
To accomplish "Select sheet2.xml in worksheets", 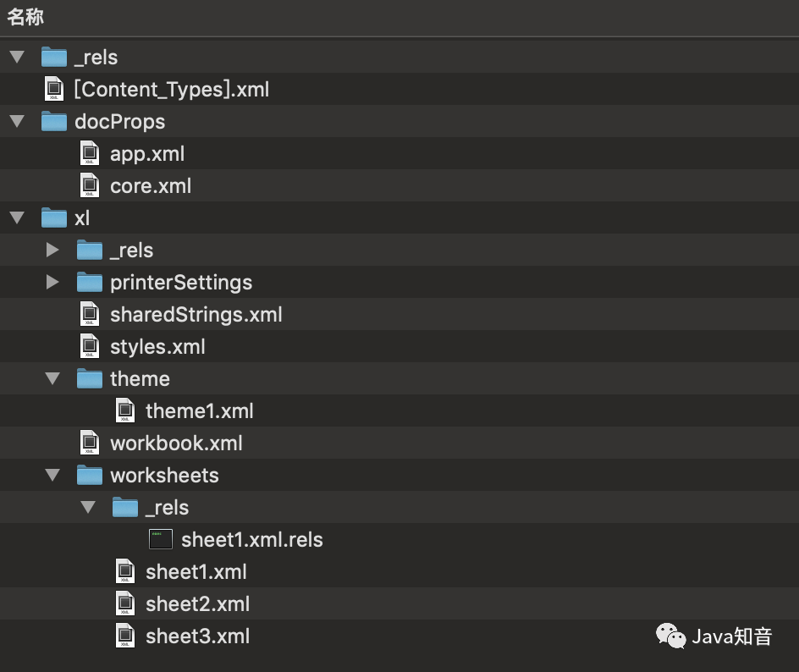I will coord(197,604).
